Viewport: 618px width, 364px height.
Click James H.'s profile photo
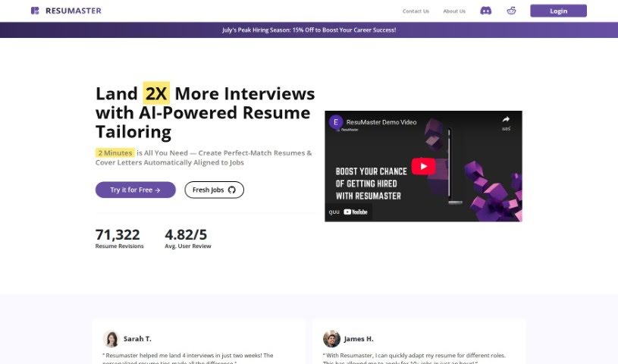(331, 339)
